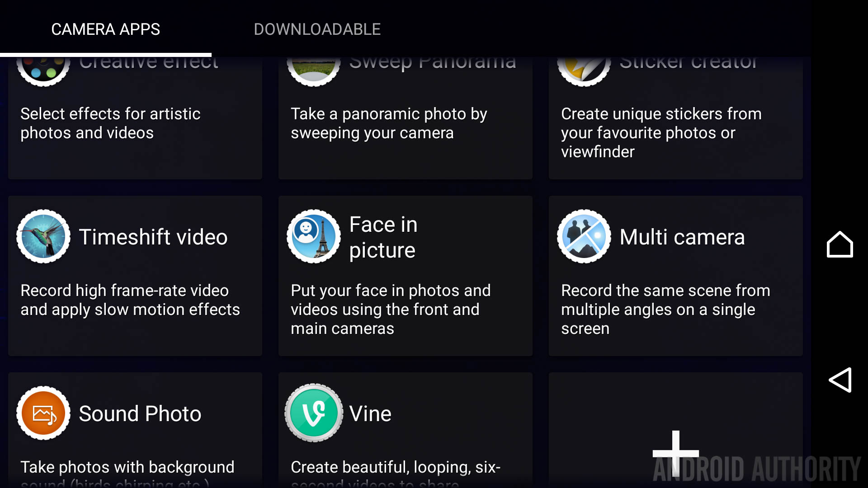This screenshot has height=488, width=868.
Task: Open the Timeshift video hummingbird icon
Action: pyautogui.click(x=43, y=236)
